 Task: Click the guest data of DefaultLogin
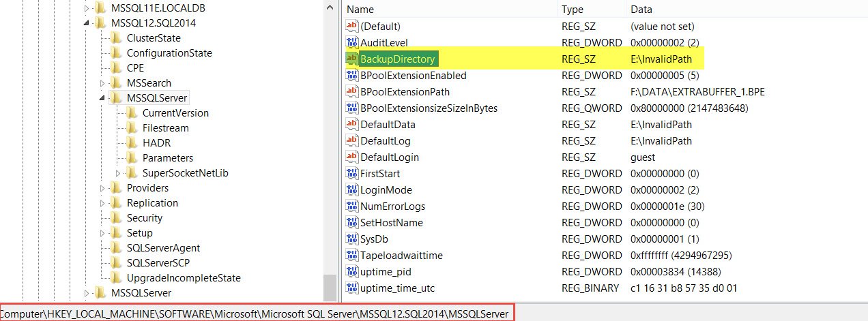point(643,157)
